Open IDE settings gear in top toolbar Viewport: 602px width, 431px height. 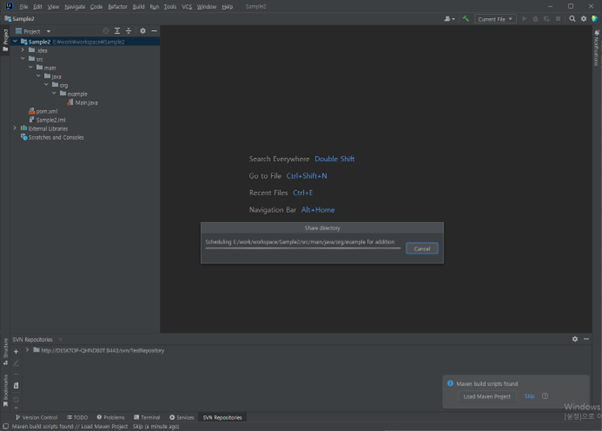[x=584, y=19]
